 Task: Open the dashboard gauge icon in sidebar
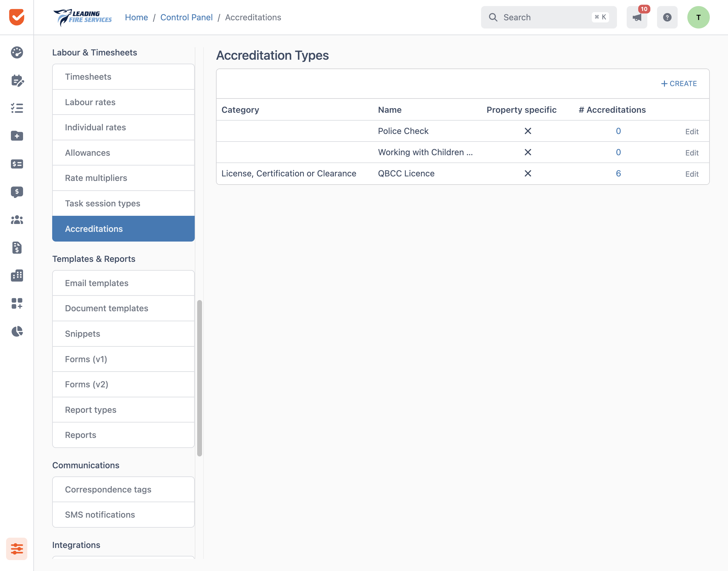[x=17, y=52]
